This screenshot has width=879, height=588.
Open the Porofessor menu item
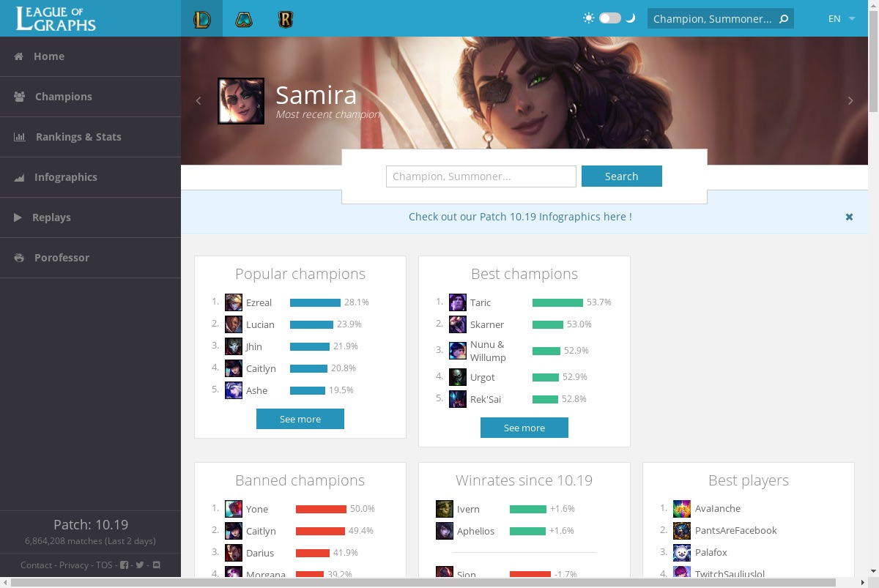[90, 258]
